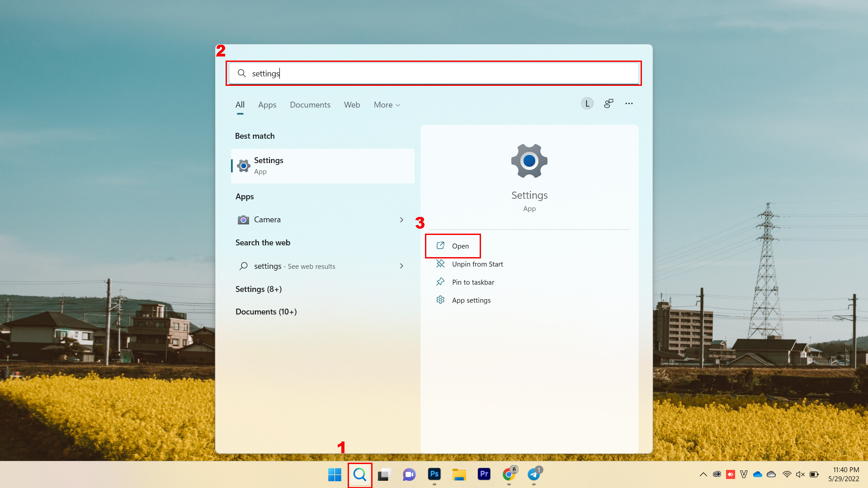Expand settings web search result arrow
The height and width of the screenshot is (488, 868).
coord(402,266)
